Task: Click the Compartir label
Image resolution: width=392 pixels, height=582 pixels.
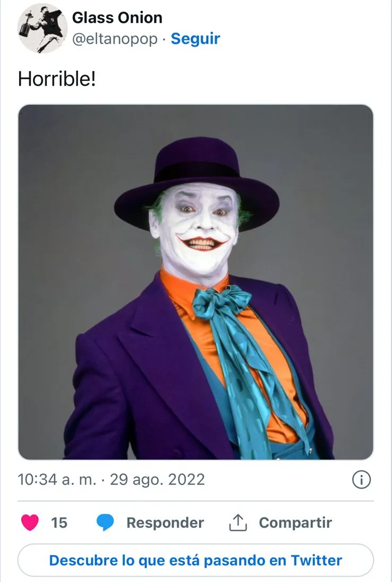Action: pos(295,523)
